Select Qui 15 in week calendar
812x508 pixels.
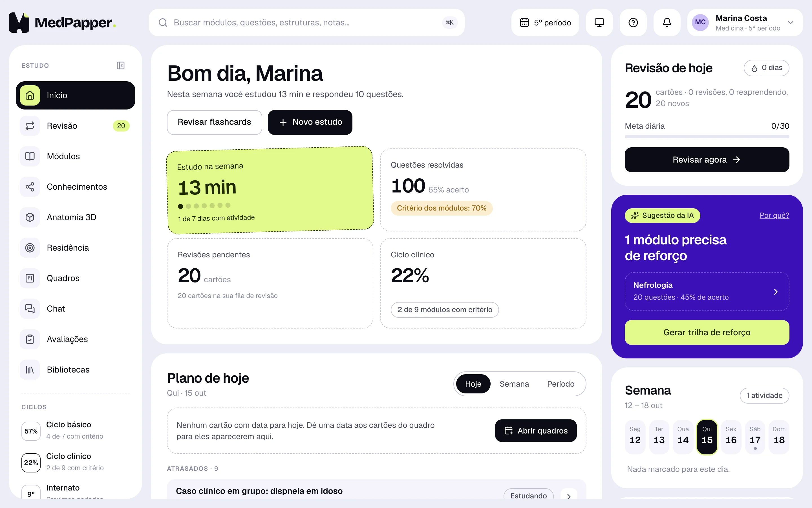707,437
